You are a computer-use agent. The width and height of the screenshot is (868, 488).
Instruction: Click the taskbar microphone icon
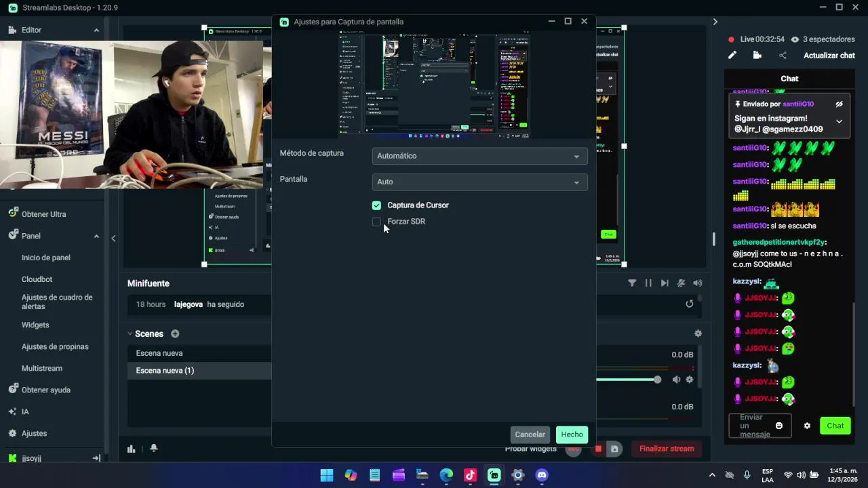point(747,475)
